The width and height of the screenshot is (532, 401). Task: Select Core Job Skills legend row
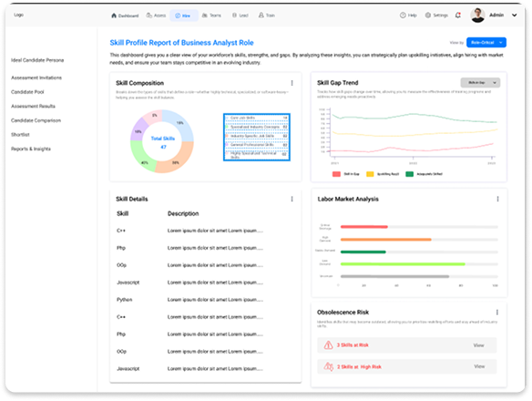coord(257,118)
